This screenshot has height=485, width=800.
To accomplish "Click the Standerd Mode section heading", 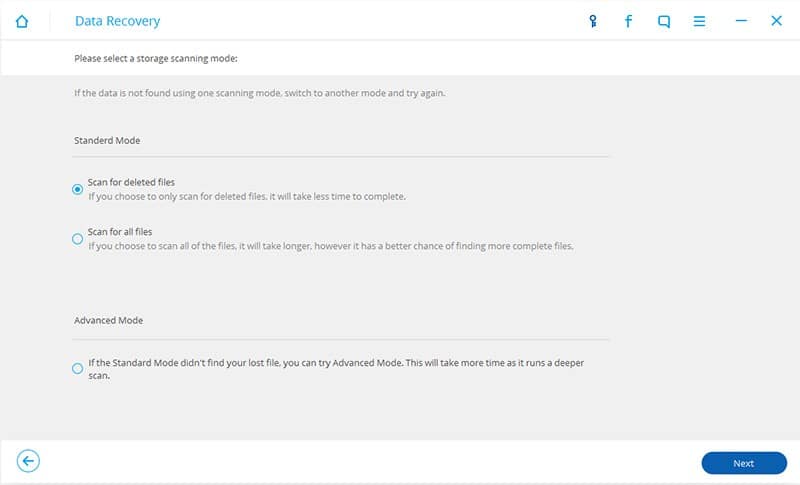I will 107,141.
